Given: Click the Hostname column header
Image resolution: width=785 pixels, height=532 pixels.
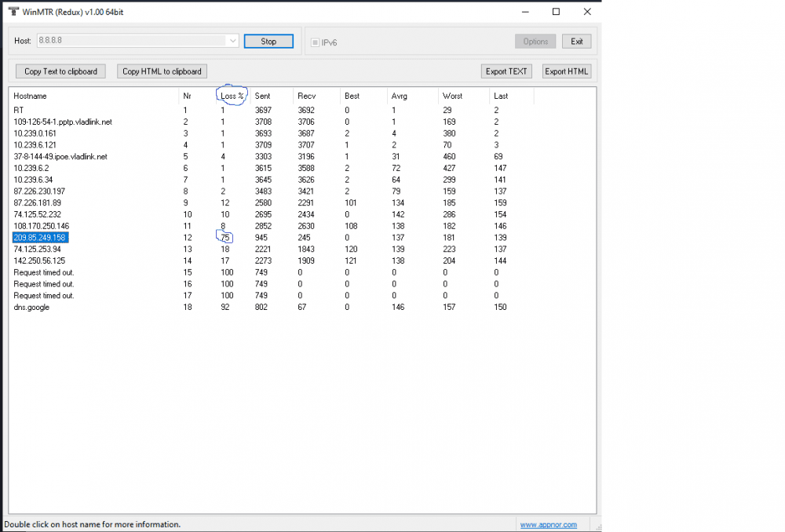Looking at the screenshot, I should coord(30,96).
